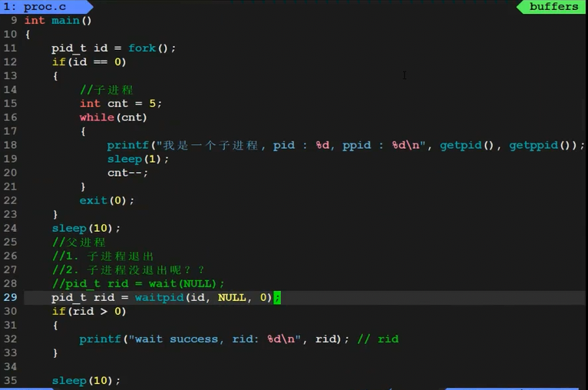Screen dimensions: 588x390
Task: Click the 'ppid' text in the printf string
Action: pyautogui.click(x=356, y=145)
